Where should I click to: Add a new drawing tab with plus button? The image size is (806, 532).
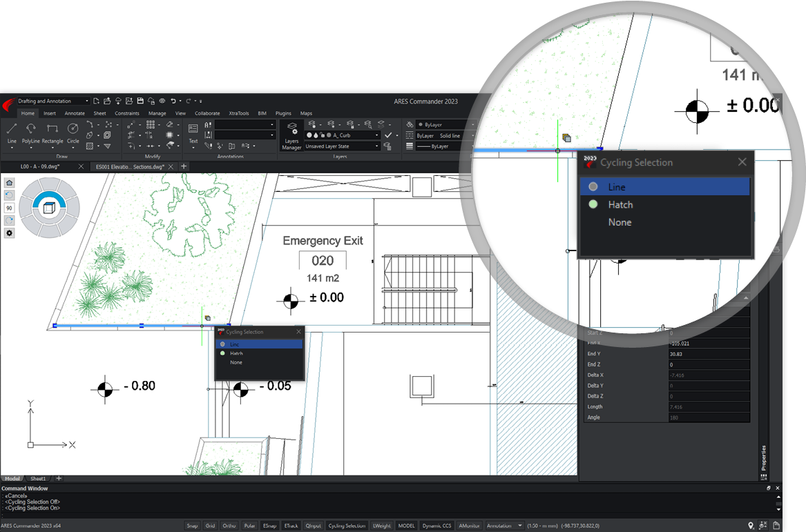point(184,166)
